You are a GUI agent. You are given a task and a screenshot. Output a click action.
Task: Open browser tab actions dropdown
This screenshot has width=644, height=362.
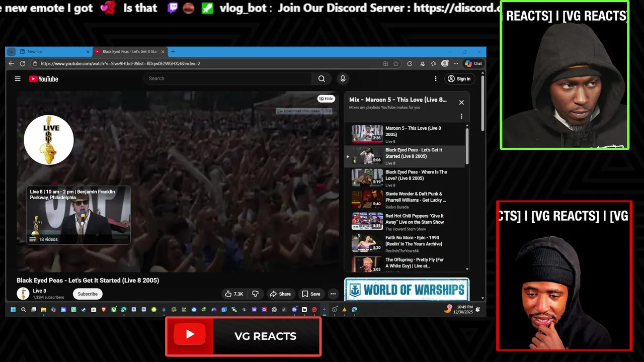tap(11, 52)
